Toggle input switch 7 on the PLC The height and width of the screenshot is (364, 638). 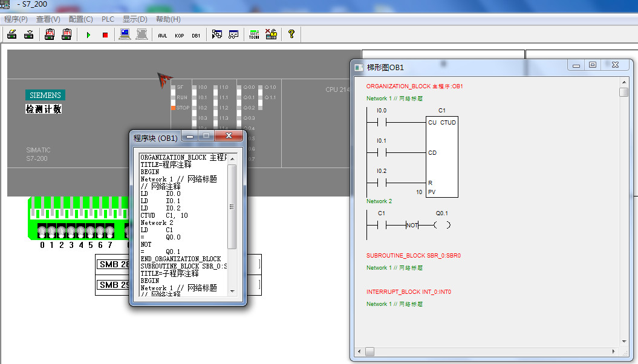[x=109, y=232]
